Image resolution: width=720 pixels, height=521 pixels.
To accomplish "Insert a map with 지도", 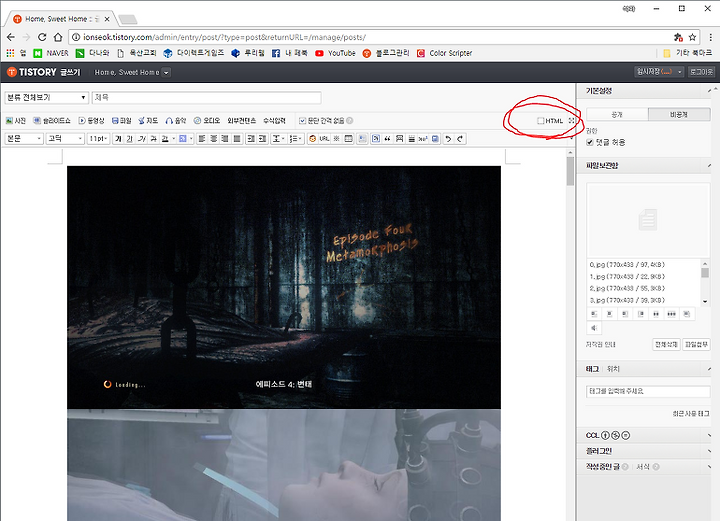I will tap(148, 121).
